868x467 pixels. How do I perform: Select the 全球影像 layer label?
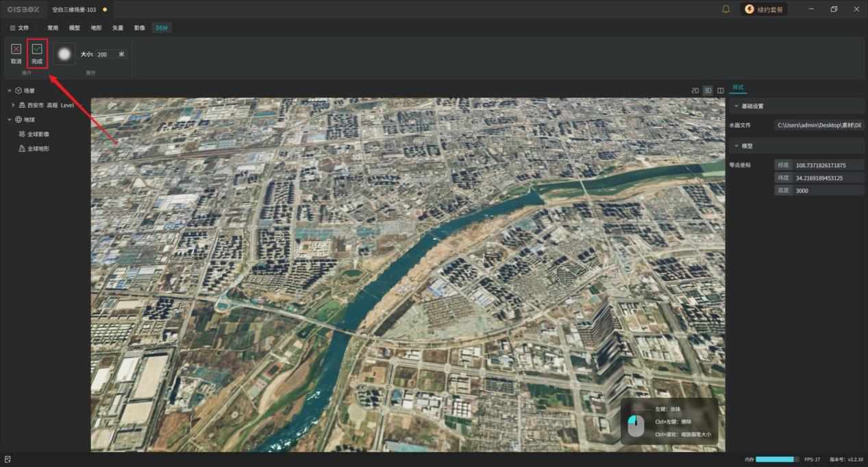38,134
